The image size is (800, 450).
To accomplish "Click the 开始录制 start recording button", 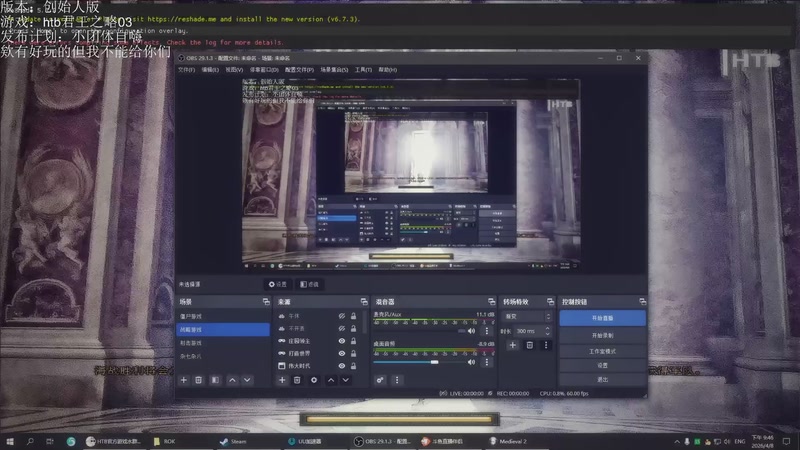I will click(603, 336).
